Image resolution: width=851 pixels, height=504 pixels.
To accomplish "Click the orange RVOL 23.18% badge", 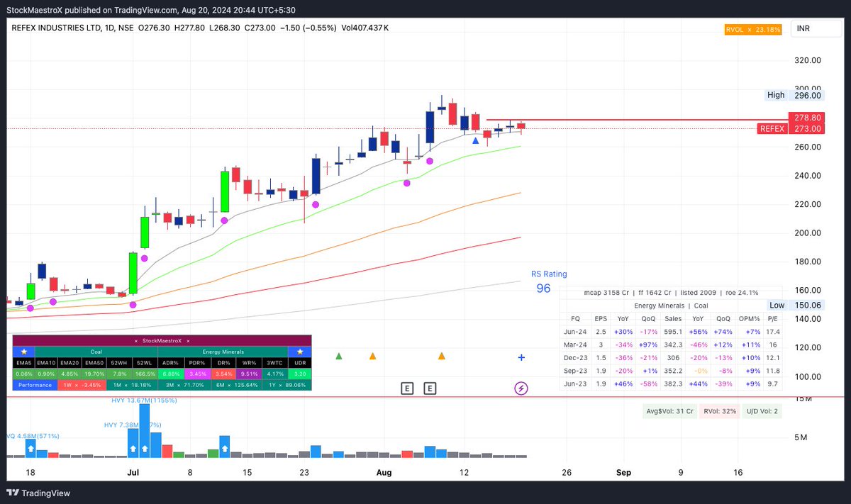I will coord(752,29).
